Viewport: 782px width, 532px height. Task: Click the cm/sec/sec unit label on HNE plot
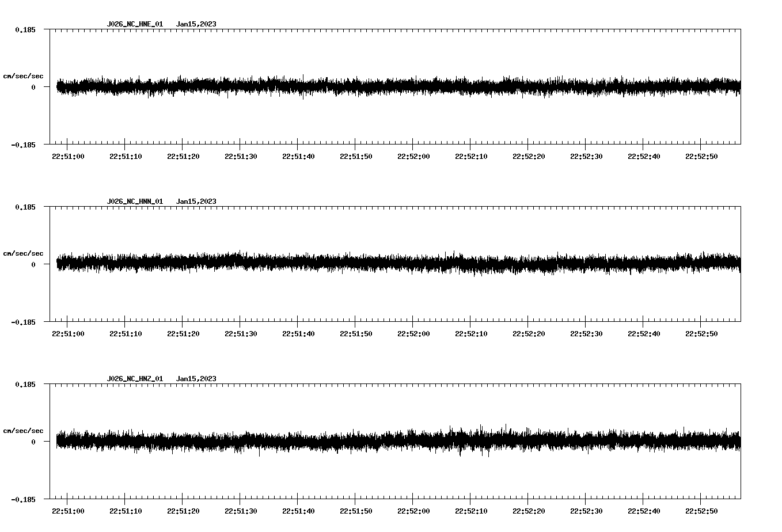pos(24,76)
